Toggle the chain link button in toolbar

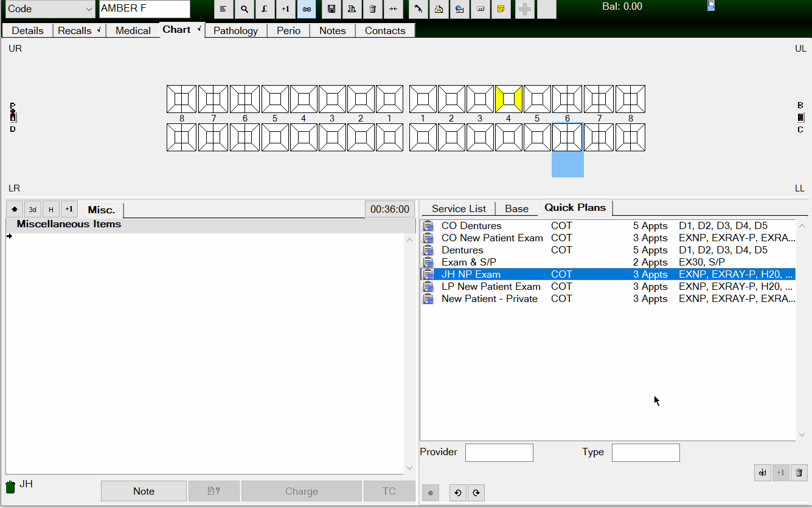(306, 9)
